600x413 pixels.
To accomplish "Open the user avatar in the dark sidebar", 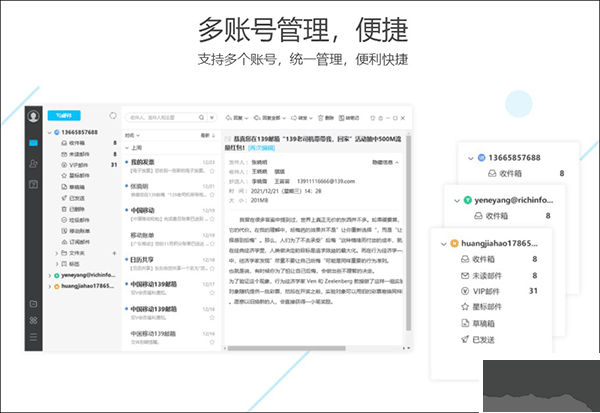I will pyautogui.click(x=33, y=116).
